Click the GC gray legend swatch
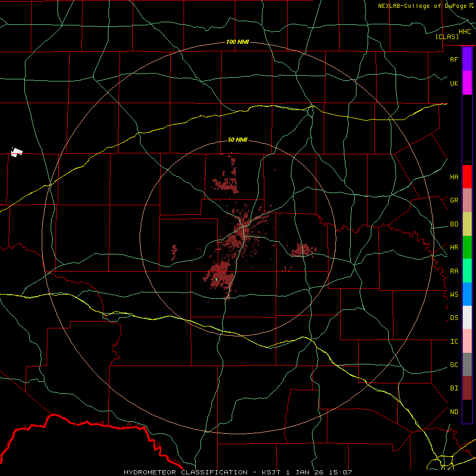Image resolution: width=476 pixels, height=476 pixels. [467, 364]
